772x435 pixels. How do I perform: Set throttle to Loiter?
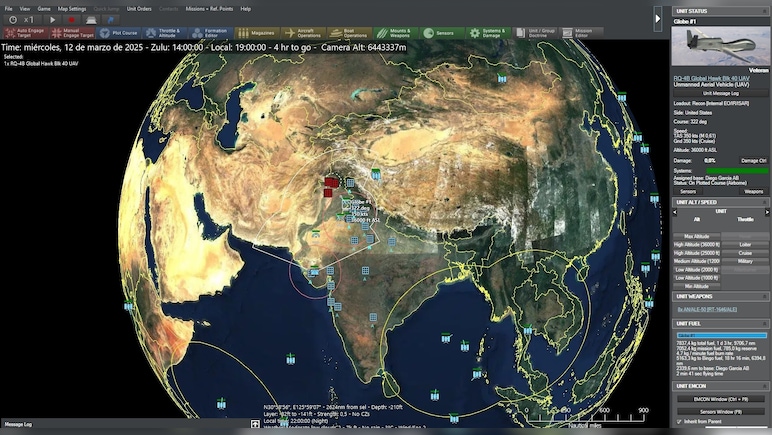pos(745,245)
